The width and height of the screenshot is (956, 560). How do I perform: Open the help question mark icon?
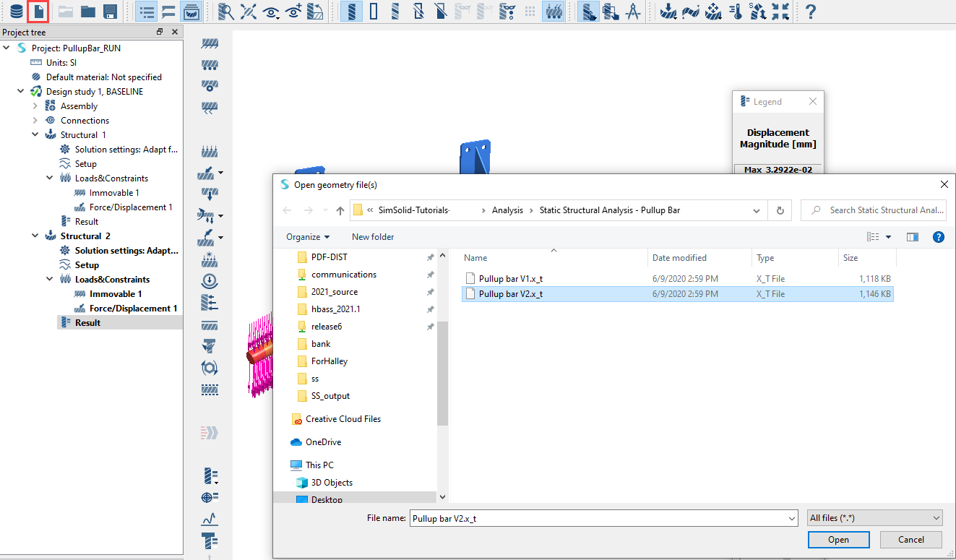click(x=810, y=12)
